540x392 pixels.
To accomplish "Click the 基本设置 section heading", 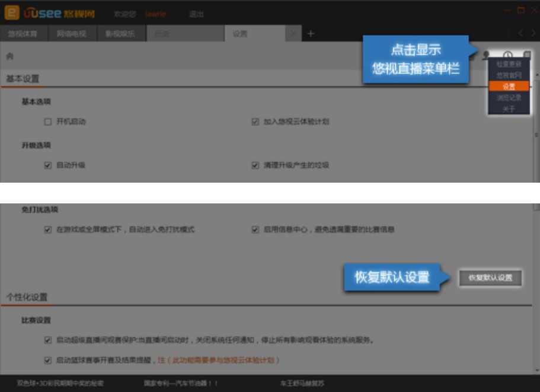I will [23, 79].
